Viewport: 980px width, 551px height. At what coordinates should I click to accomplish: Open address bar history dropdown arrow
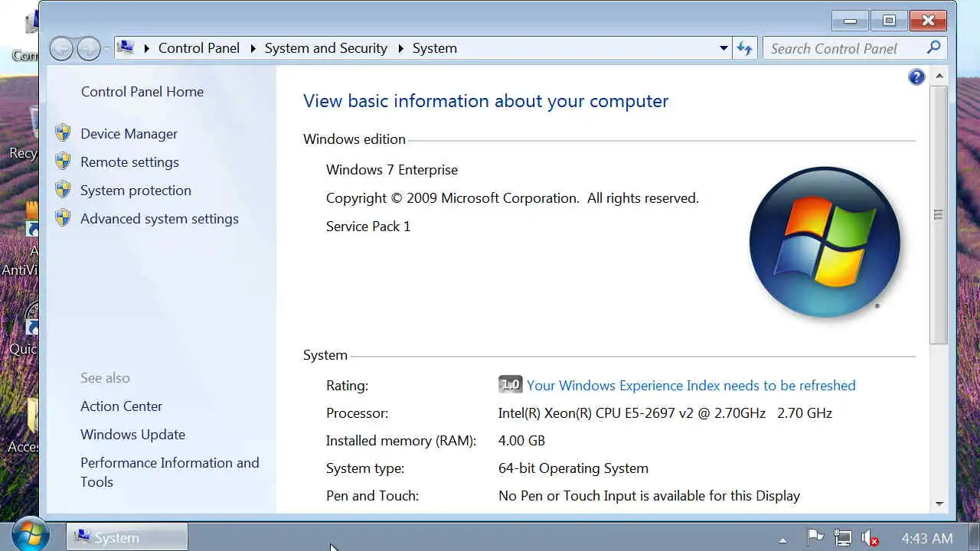point(724,48)
